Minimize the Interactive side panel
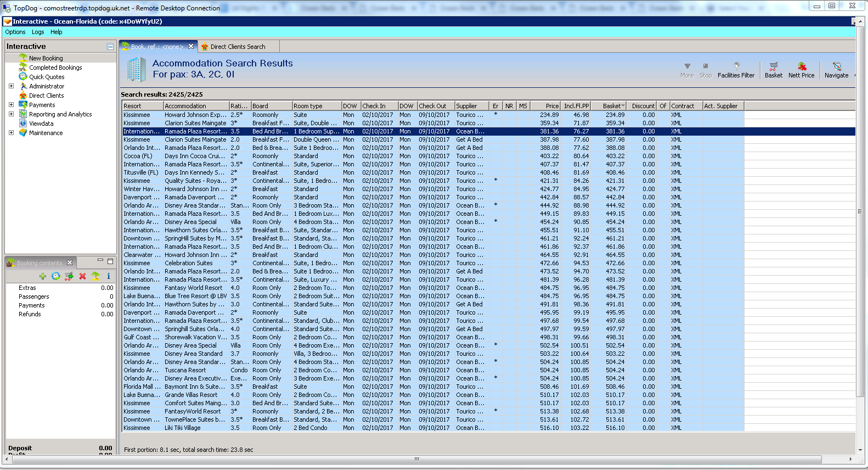 [x=110, y=47]
